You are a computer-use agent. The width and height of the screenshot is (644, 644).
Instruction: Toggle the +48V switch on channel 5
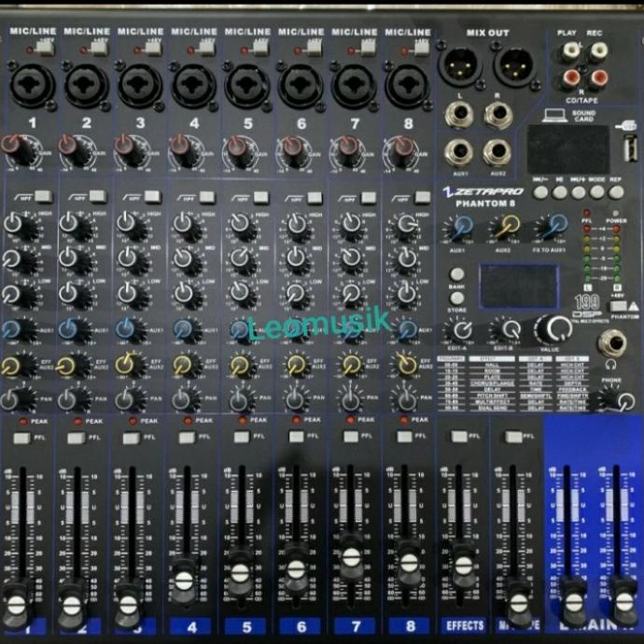click(260, 49)
